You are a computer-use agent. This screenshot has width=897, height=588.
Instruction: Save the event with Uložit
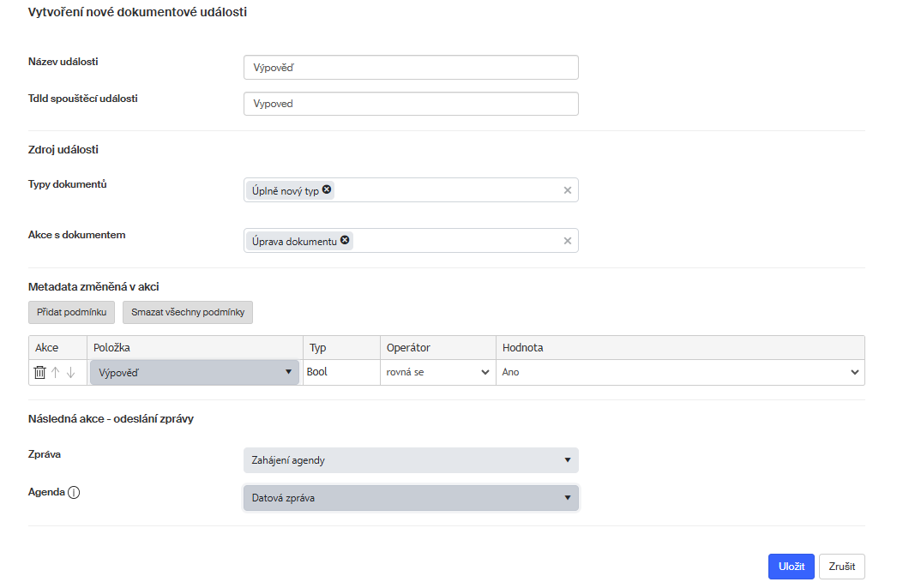tap(791, 567)
